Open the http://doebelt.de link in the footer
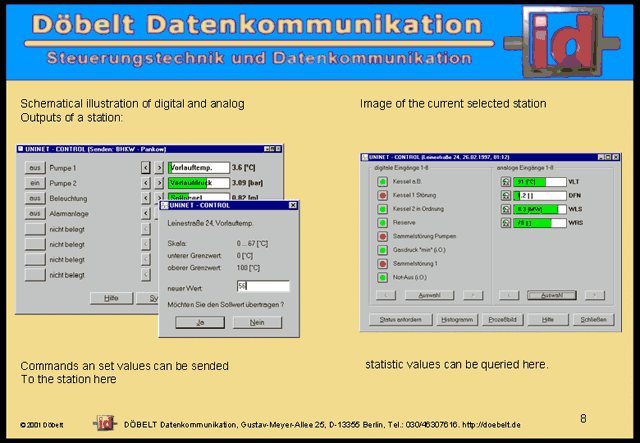 click(x=491, y=425)
